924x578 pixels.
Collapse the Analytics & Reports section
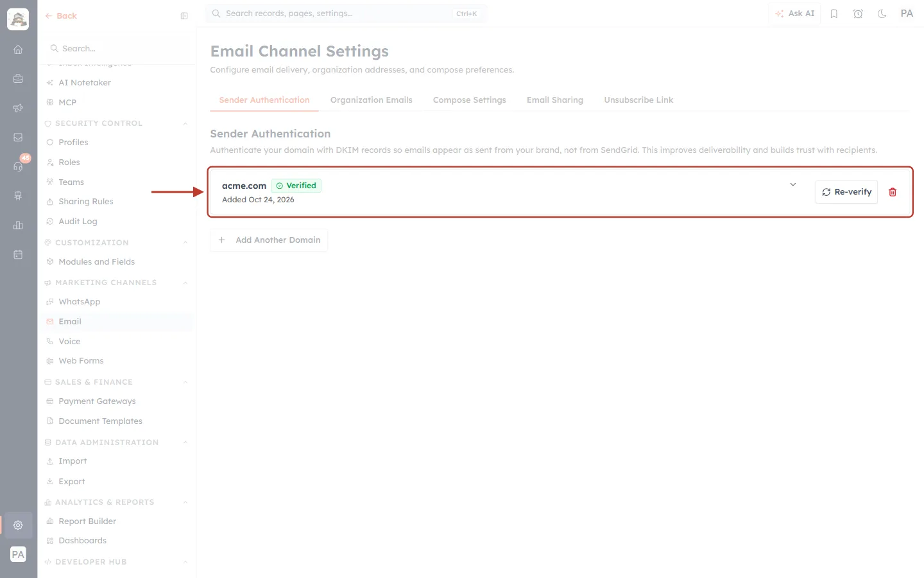tap(185, 502)
